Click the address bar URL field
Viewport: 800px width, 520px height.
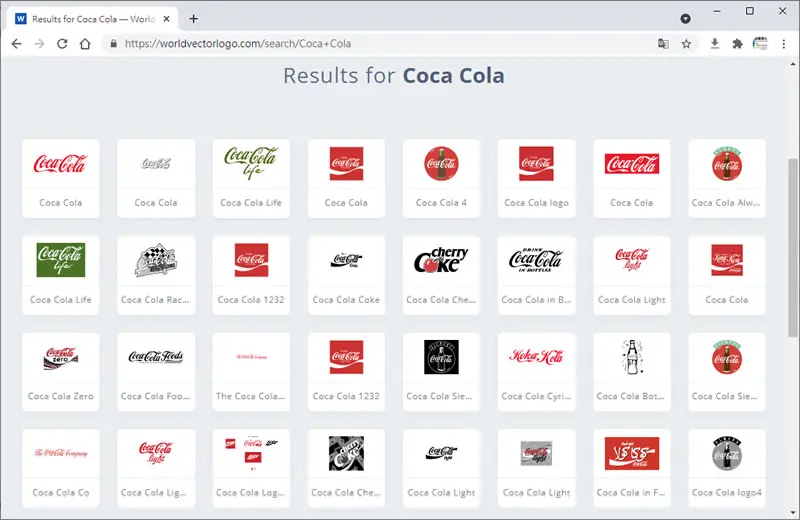(378, 44)
